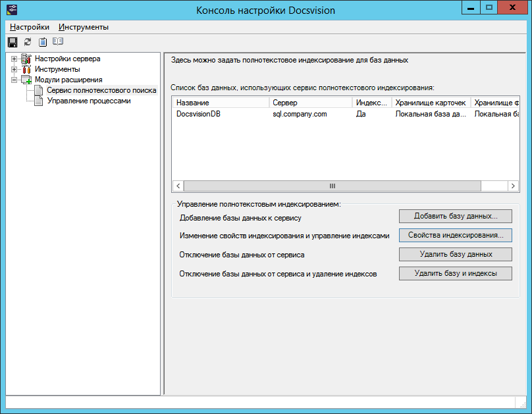Viewport: 532px width, 414px height.
Task: Select Управление процессами in the tree
Action: [89, 101]
